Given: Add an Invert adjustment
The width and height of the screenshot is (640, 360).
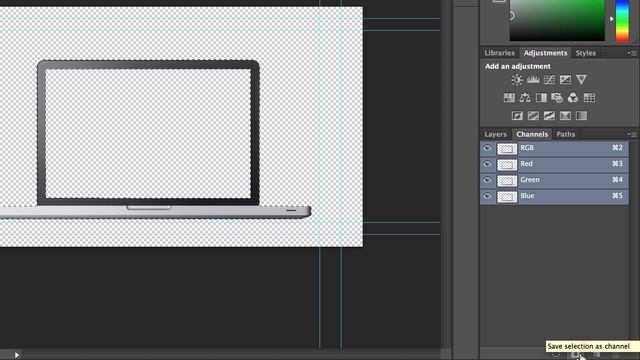Looking at the screenshot, I should click(x=517, y=116).
